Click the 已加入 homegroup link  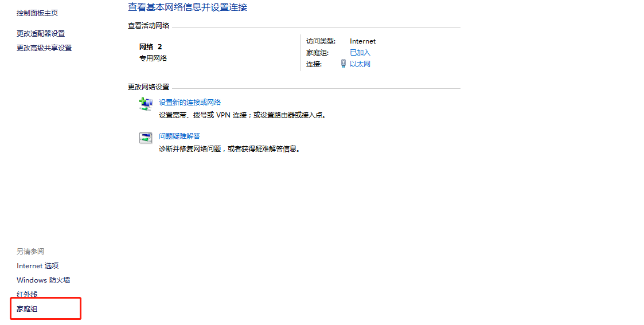pyautogui.click(x=360, y=53)
